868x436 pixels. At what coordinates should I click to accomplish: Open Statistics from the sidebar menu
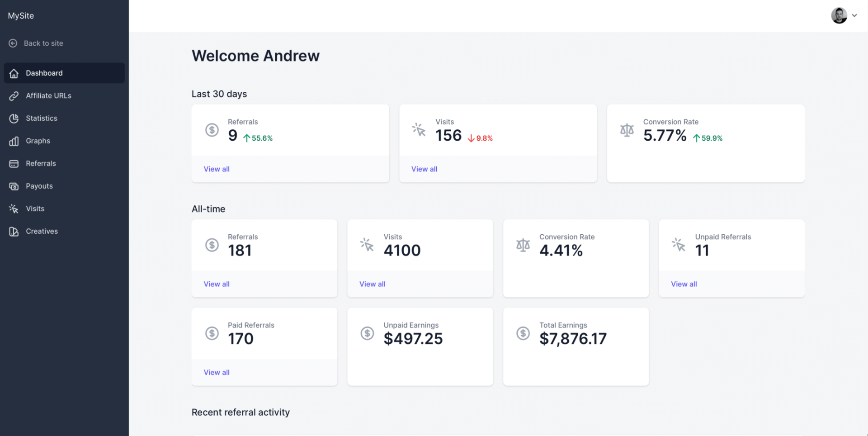pos(41,118)
